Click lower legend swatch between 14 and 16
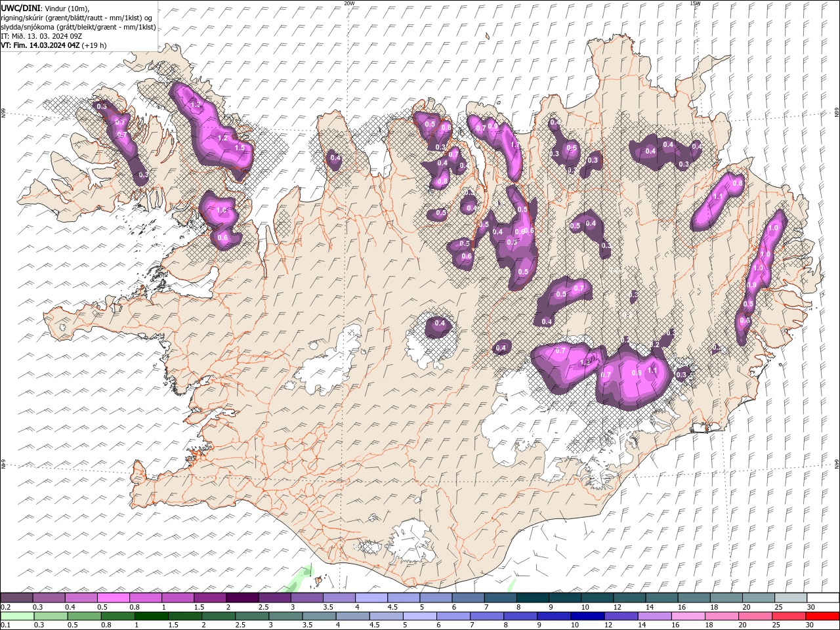The image size is (840, 630). [654, 616]
